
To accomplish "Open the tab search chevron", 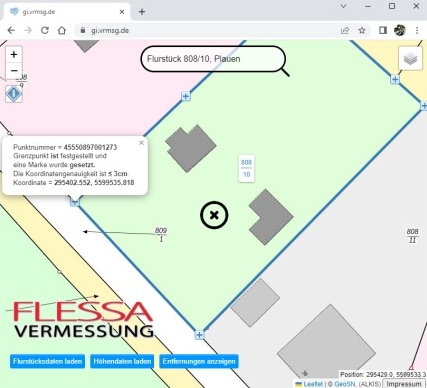I will pos(343,6).
